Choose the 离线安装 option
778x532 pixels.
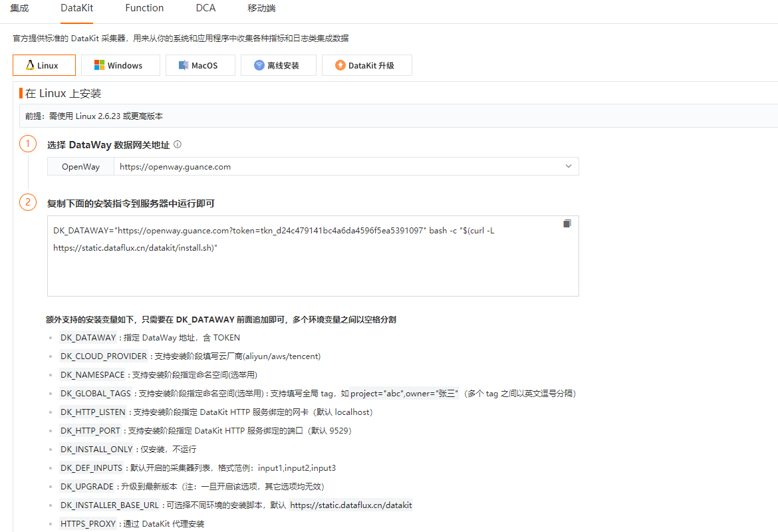(x=279, y=65)
